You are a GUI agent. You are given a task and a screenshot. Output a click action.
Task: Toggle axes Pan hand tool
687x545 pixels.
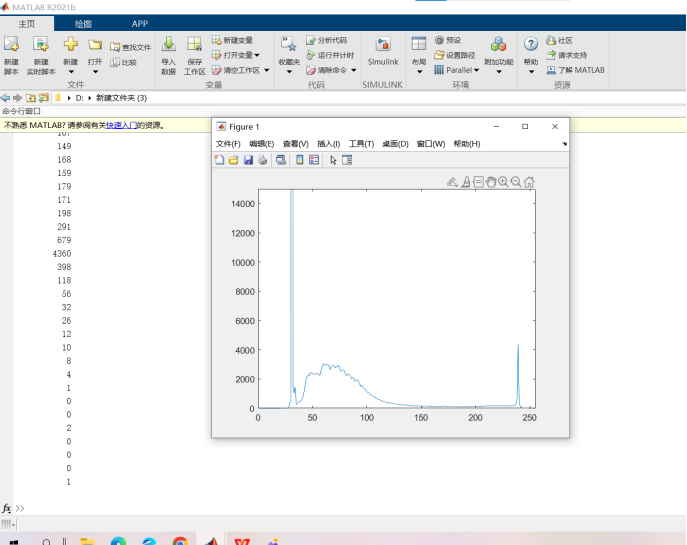pyautogui.click(x=491, y=182)
